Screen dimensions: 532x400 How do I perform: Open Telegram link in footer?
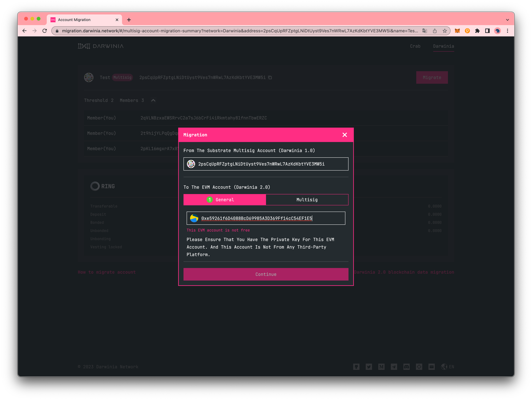(394, 367)
